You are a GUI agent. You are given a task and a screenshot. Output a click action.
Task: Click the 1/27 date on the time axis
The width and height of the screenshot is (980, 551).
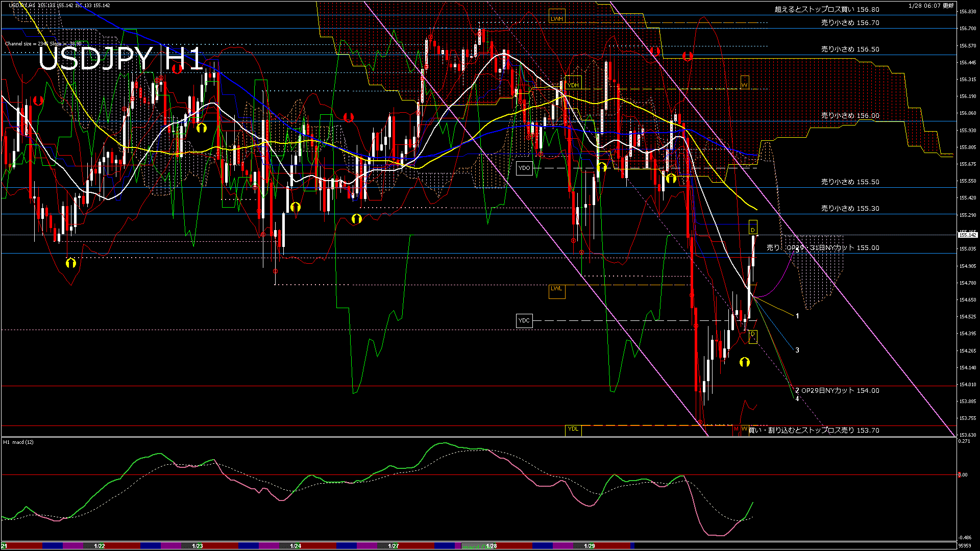pos(394,546)
